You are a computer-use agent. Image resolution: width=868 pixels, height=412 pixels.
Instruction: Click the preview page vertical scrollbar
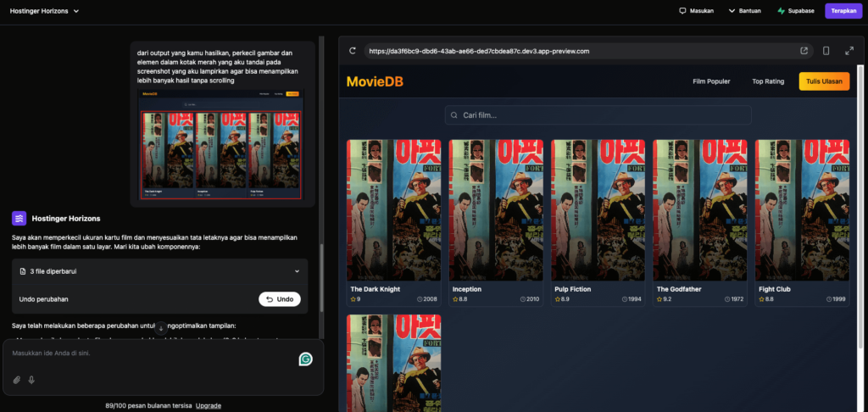pyautogui.click(x=860, y=205)
